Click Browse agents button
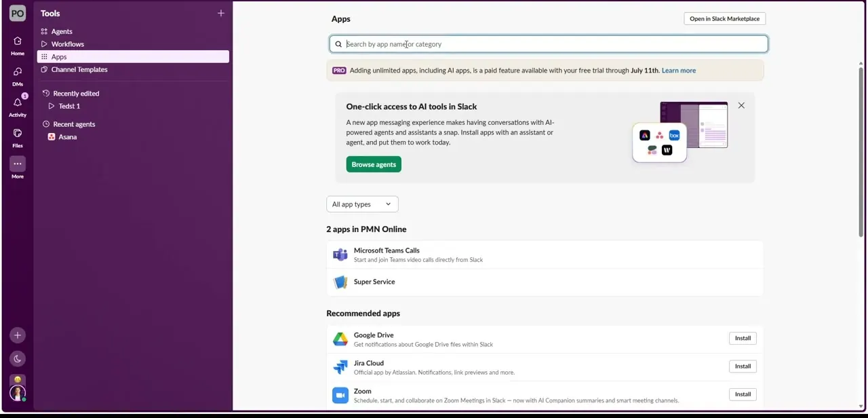Viewport: 868px width, 418px height. 374,164
